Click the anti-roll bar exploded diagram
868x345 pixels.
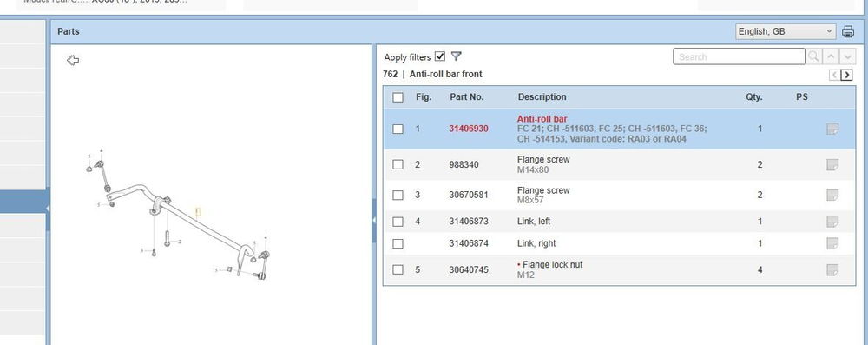[x=177, y=214]
